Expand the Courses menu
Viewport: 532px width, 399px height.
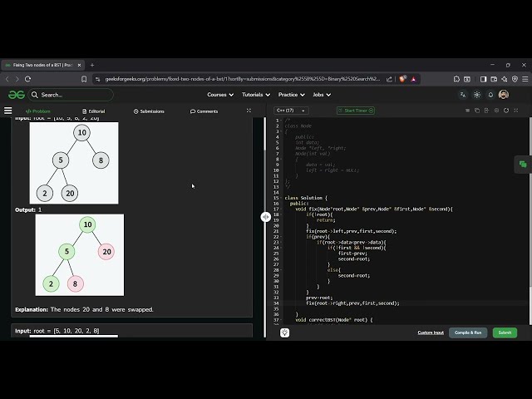tap(220, 95)
